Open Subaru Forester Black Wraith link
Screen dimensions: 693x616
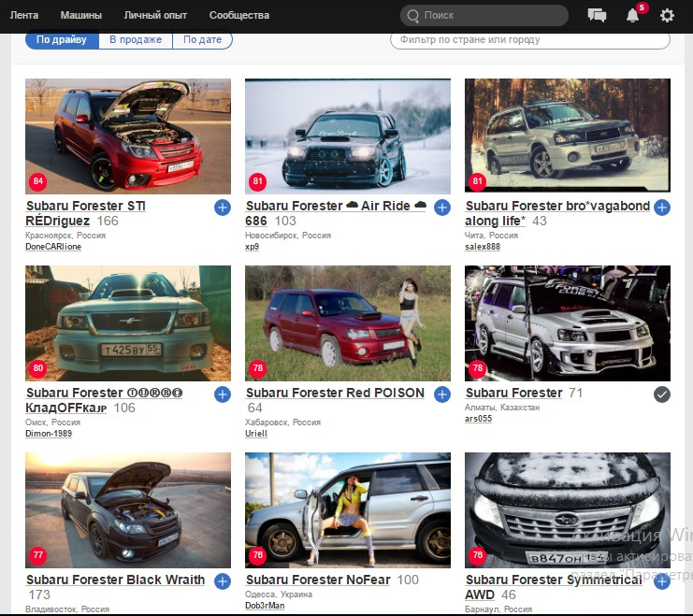(x=115, y=580)
